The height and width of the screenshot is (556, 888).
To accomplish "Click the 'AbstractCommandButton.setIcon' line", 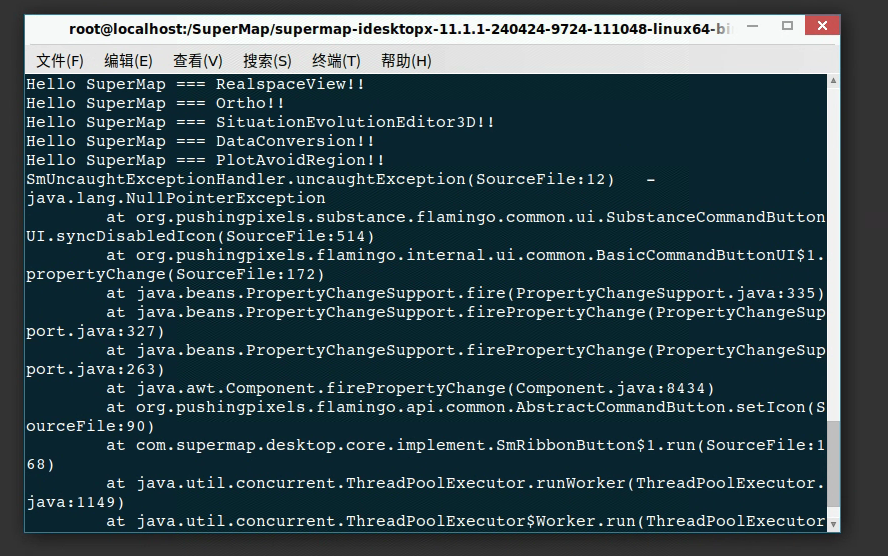I will click(x=466, y=408).
